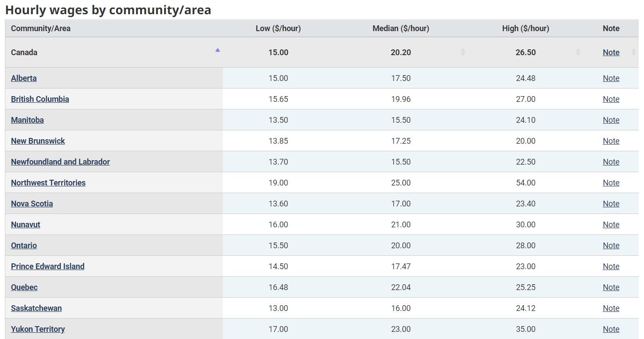This screenshot has height=339, width=644.
Task: Select Canada's high wage 26.50
Action: (x=526, y=52)
